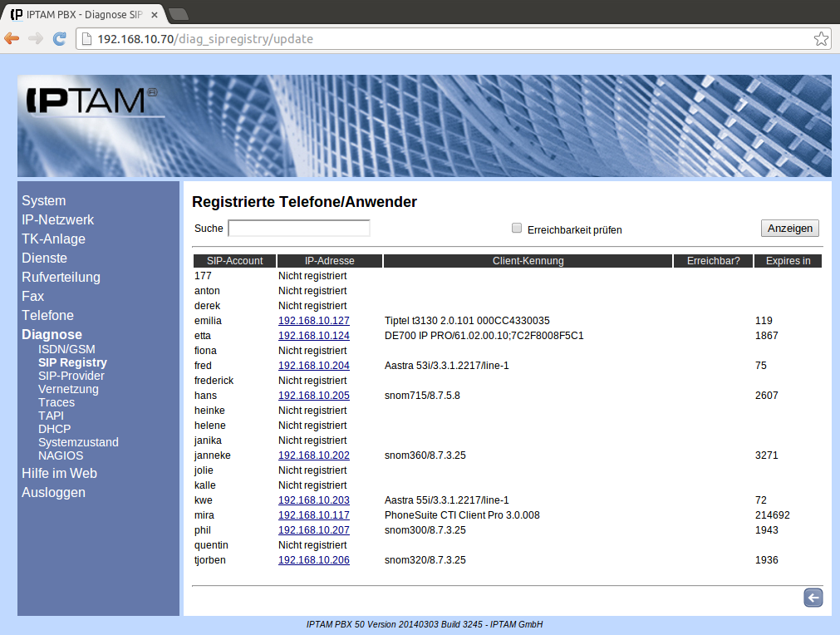Select SIP-Provider under Diagnose
This screenshot has width=840, height=635.
[x=71, y=376]
